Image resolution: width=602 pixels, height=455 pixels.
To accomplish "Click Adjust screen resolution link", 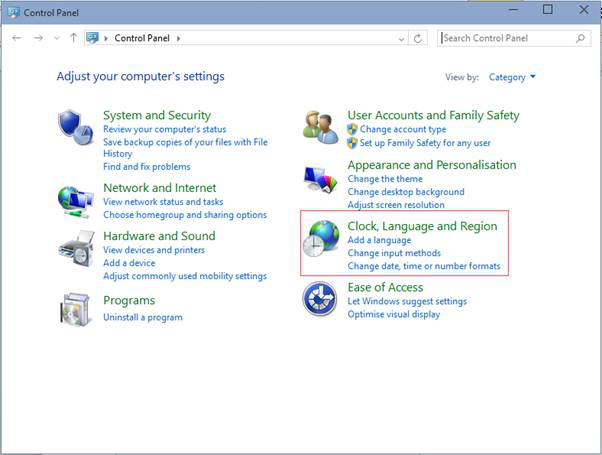I will (x=396, y=205).
